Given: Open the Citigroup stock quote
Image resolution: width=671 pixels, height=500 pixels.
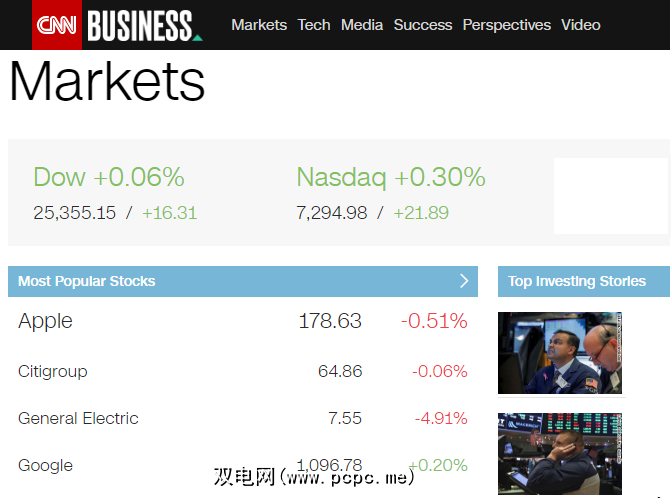Looking at the screenshot, I should (53, 371).
